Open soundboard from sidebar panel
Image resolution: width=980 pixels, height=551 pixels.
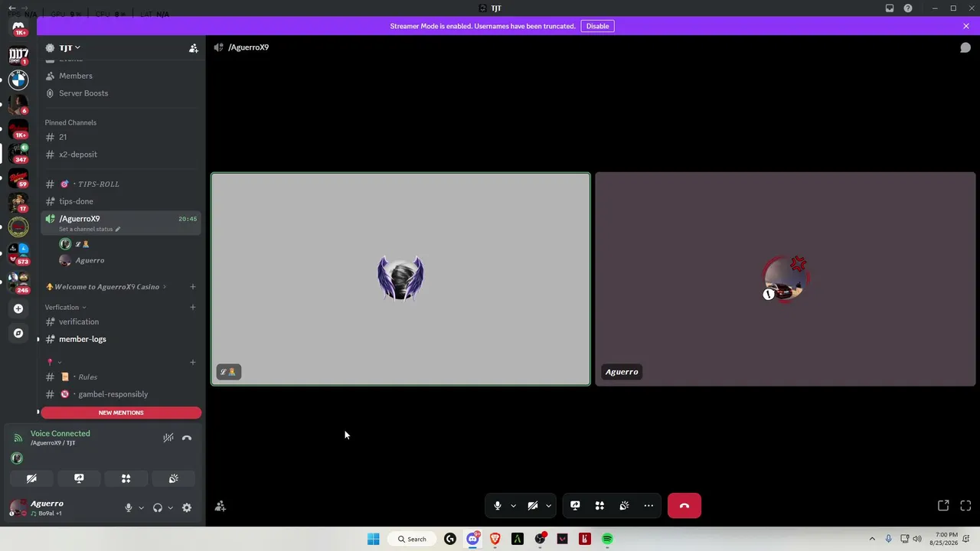[x=174, y=478]
